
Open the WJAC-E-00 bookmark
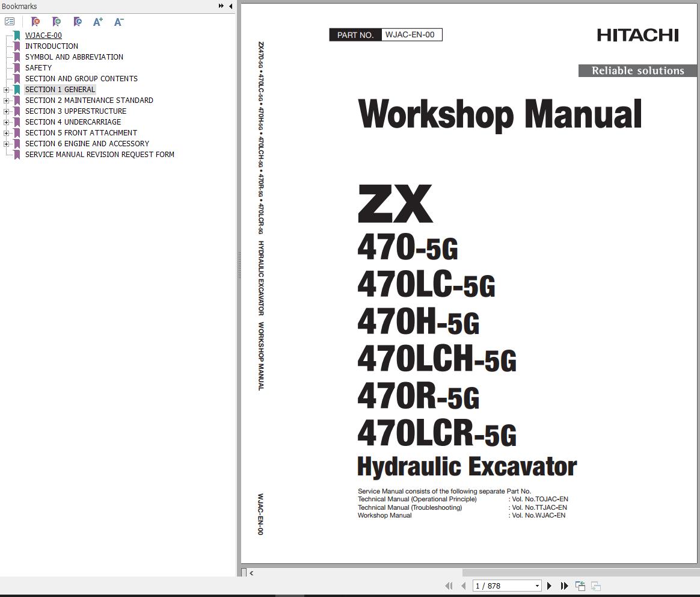click(43, 36)
